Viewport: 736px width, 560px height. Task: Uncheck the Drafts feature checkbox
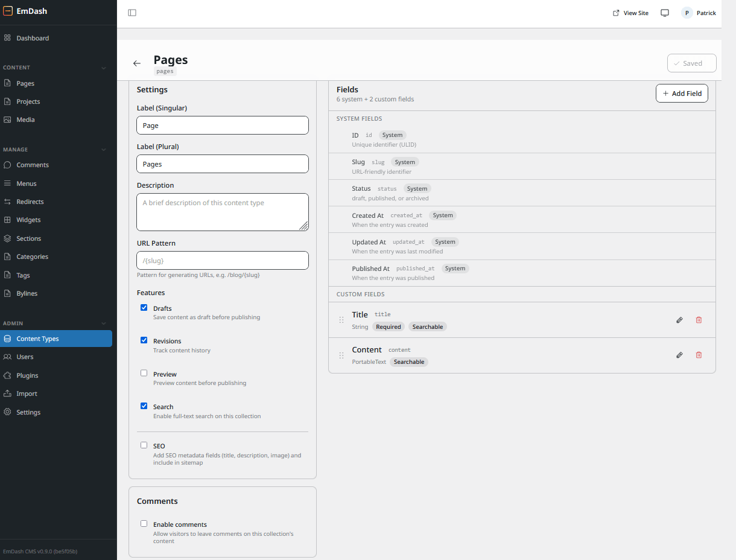[x=144, y=308]
